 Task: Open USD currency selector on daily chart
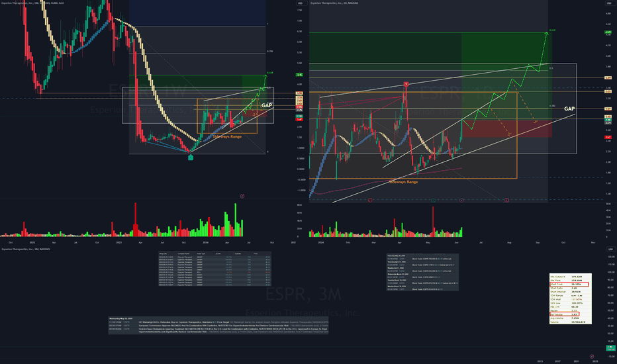(x=610, y=3)
